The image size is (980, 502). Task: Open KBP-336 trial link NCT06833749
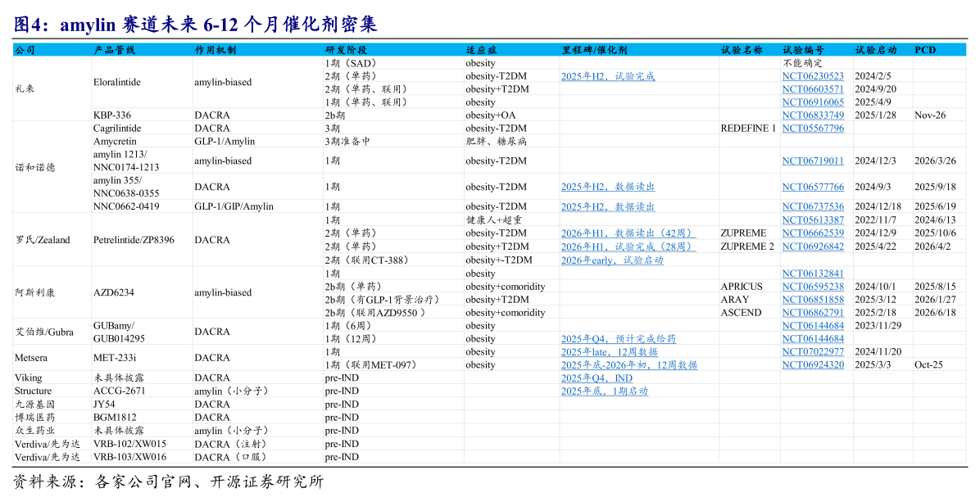point(813,115)
